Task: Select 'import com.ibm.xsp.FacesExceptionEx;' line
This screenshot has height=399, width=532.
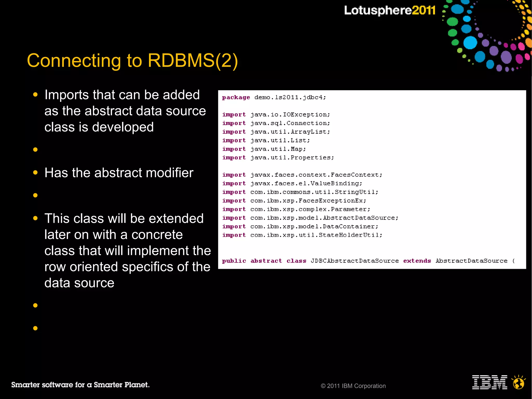Action: 294,200
